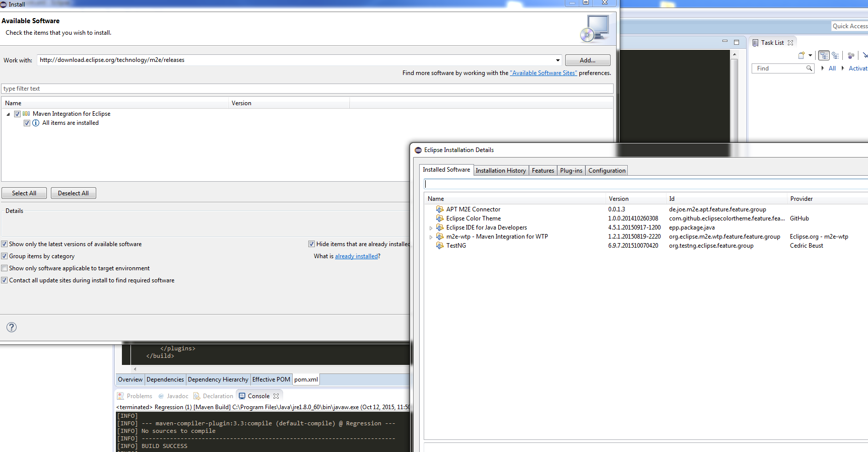Open the already installed link
The image size is (868, 452).
357,256
